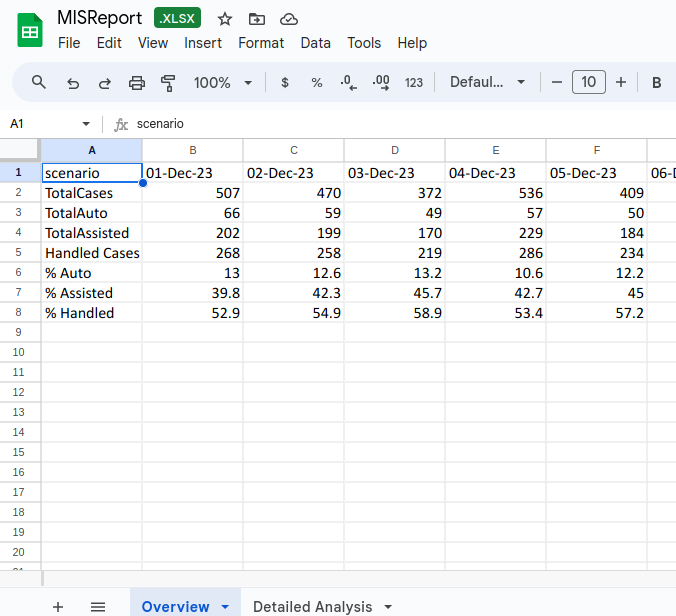Add a new sheet with plus button
This screenshot has height=616, width=676.
point(58,607)
